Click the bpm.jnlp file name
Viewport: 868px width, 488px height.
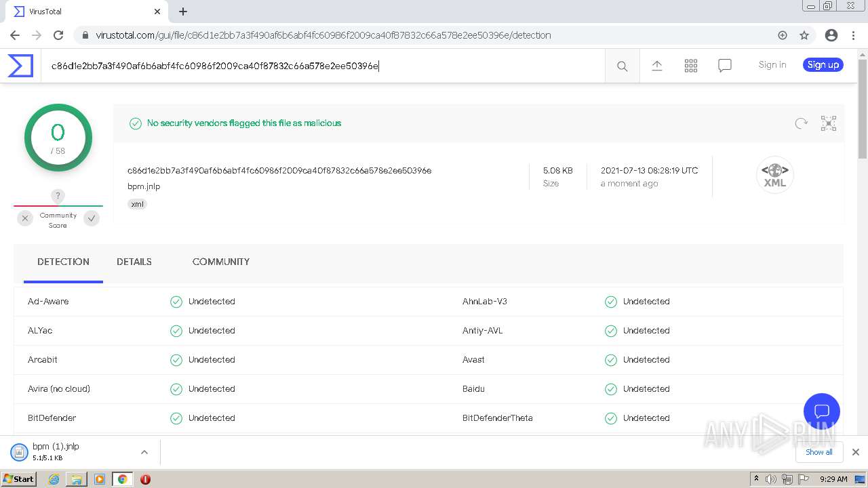(144, 186)
